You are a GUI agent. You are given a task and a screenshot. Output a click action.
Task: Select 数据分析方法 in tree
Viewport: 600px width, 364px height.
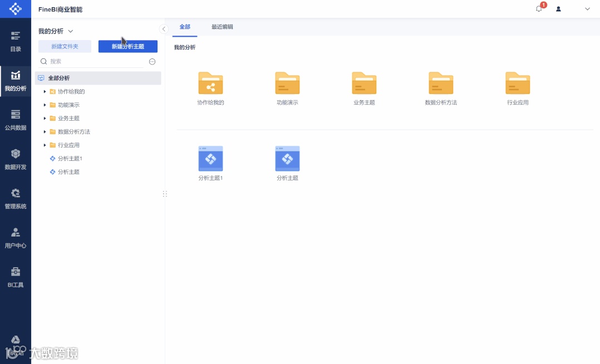tap(74, 132)
